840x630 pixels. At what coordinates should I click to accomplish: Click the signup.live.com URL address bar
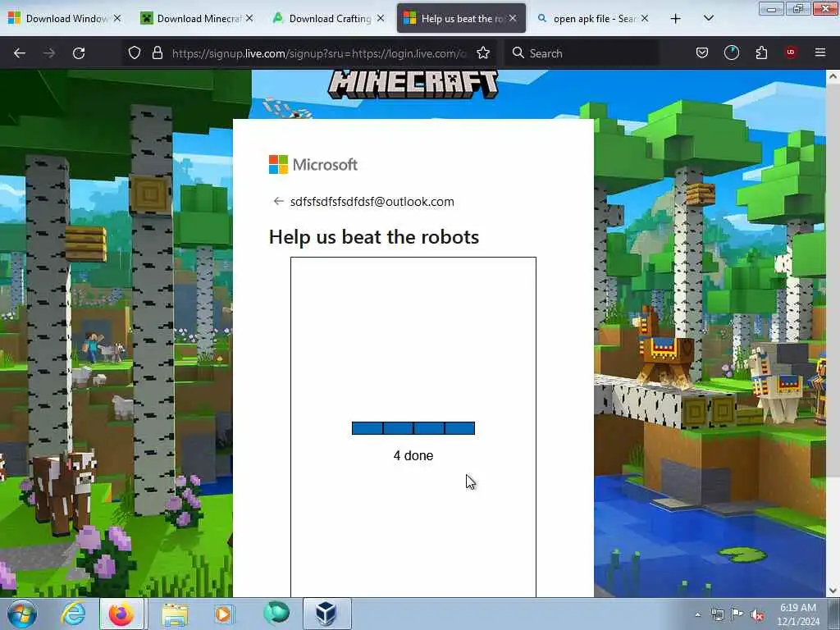[x=319, y=53]
